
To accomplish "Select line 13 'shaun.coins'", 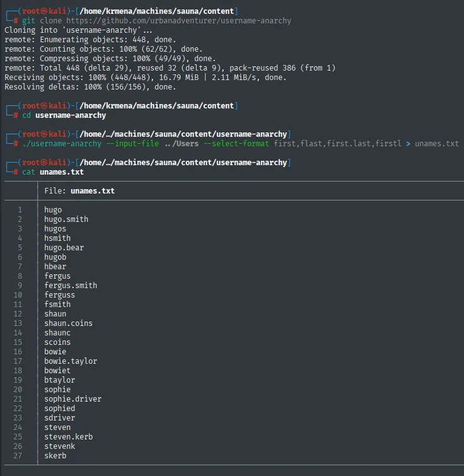I will point(68,323).
